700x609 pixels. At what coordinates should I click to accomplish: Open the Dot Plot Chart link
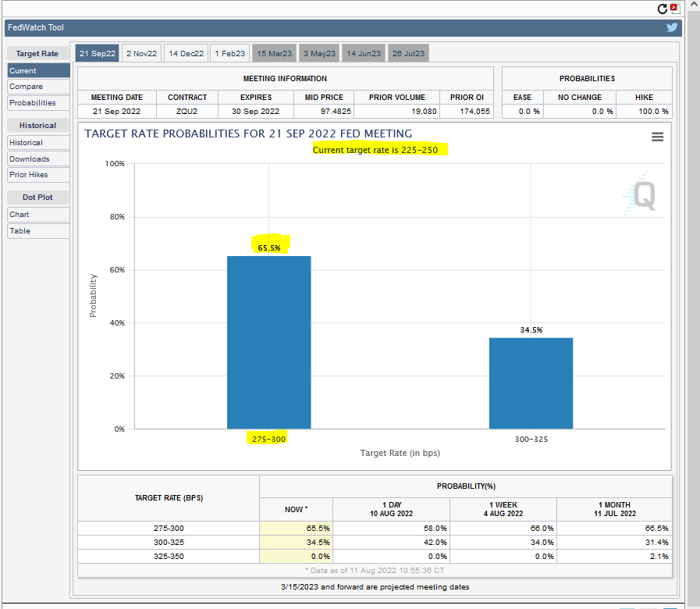(x=38, y=215)
